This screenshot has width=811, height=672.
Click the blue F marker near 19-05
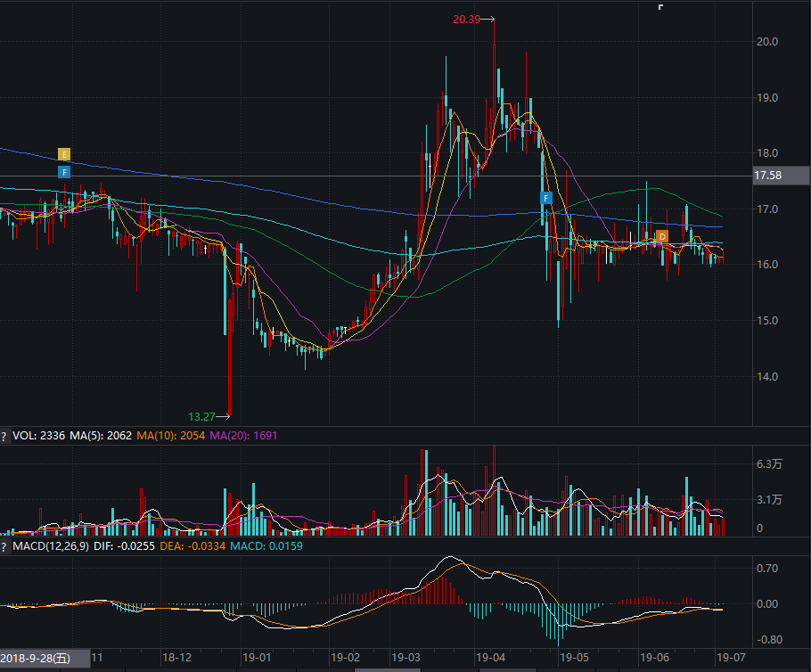click(546, 198)
